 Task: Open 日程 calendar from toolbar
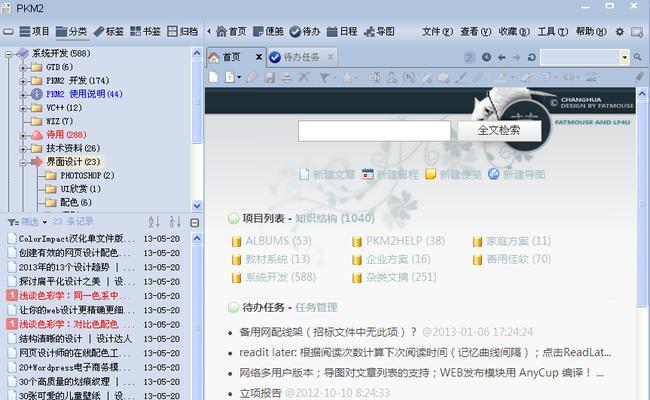point(342,32)
